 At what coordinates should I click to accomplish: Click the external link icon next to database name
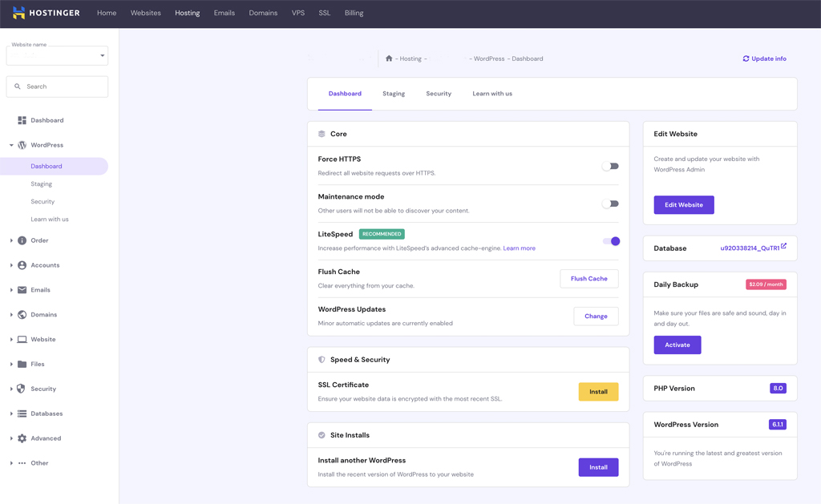point(783,245)
